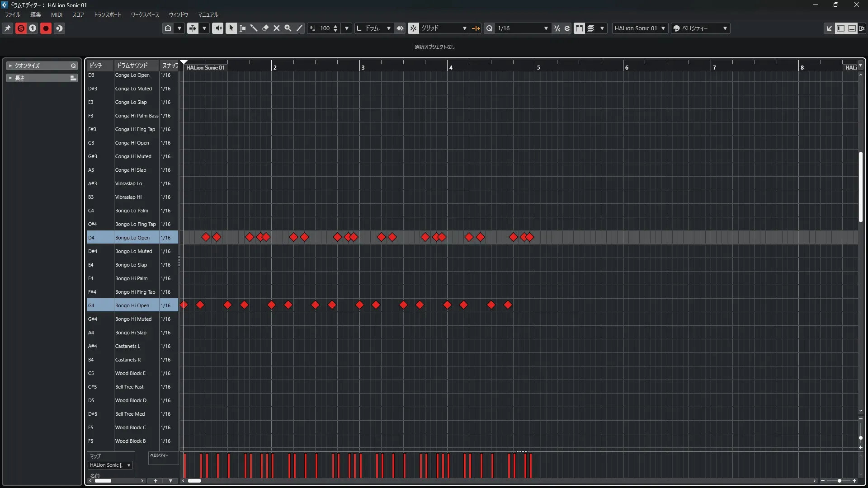This screenshot has width=868, height=488.
Task: Click the ドラムサウンド column header
Action: pyautogui.click(x=132, y=66)
